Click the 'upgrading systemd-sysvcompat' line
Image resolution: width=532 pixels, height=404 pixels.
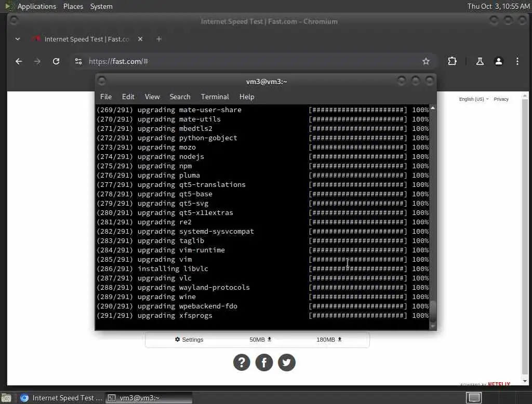click(x=262, y=232)
